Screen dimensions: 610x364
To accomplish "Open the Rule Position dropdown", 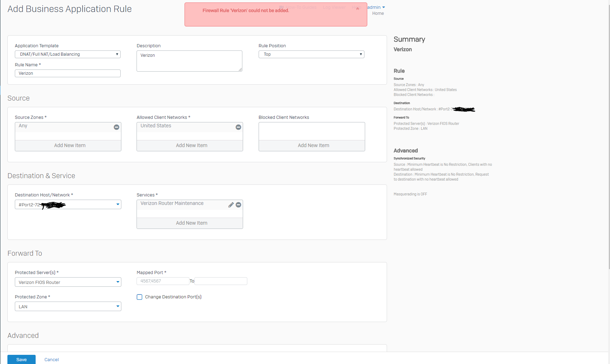I will point(312,54).
